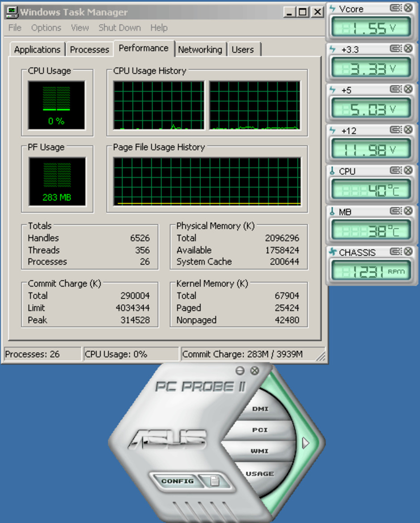Click Kernel Memory Nonpaged value 42480
Viewport: 420px width, 523px height.
tap(287, 320)
